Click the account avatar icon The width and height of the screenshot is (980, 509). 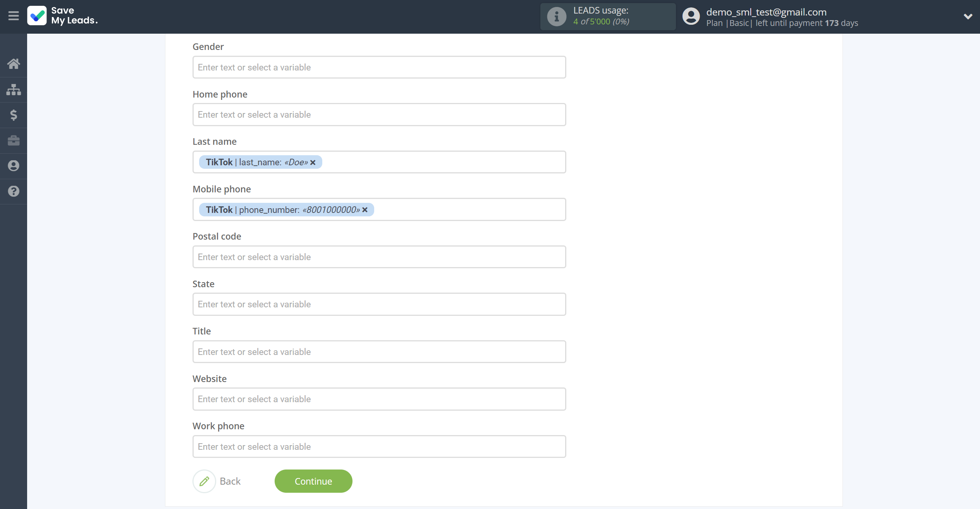[691, 17]
